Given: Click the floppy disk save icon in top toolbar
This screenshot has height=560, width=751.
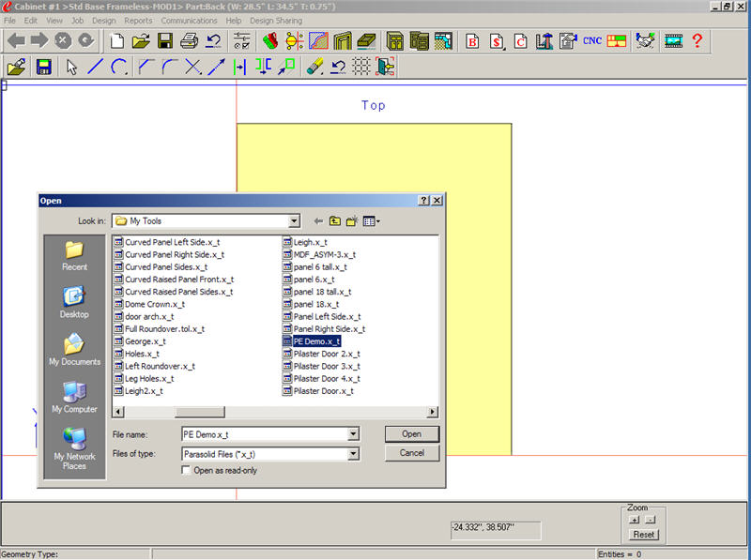Looking at the screenshot, I should pos(165,41).
